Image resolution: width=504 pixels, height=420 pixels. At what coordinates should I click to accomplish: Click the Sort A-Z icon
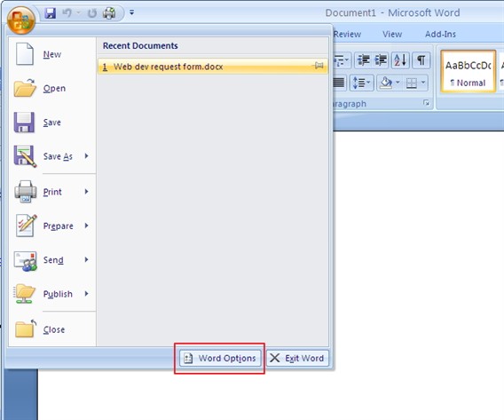[400, 60]
